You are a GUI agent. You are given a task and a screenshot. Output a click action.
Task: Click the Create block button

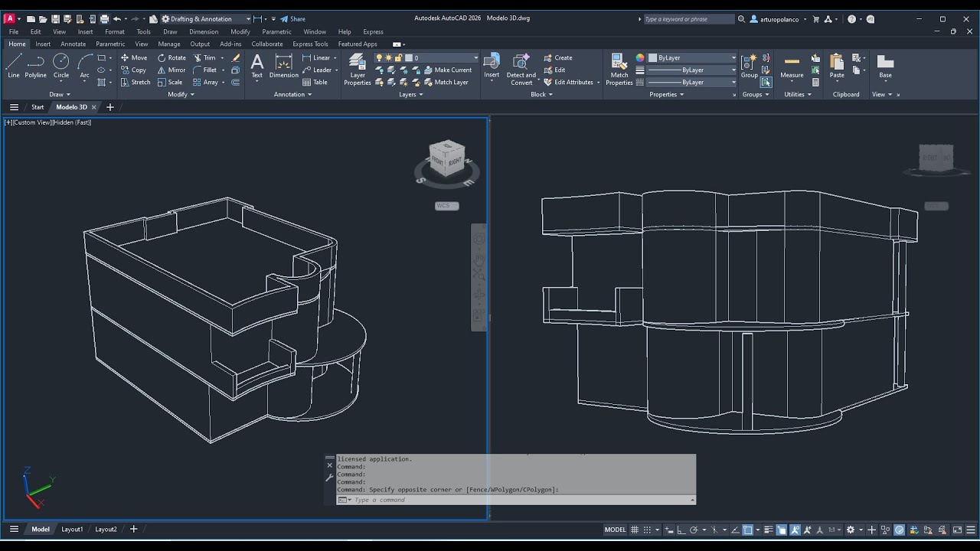[558, 57]
